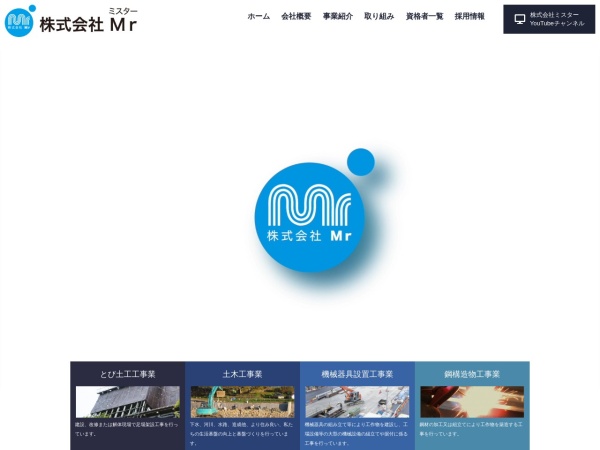600x450 pixels.
Task: Open 鋼構造物工事業 card heading
Action: tap(472, 374)
